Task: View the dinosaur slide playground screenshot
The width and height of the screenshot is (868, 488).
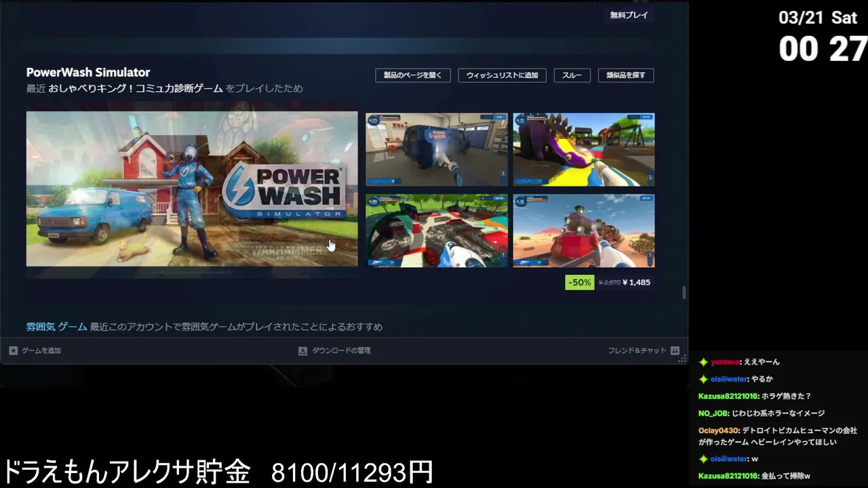Action: (x=584, y=150)
